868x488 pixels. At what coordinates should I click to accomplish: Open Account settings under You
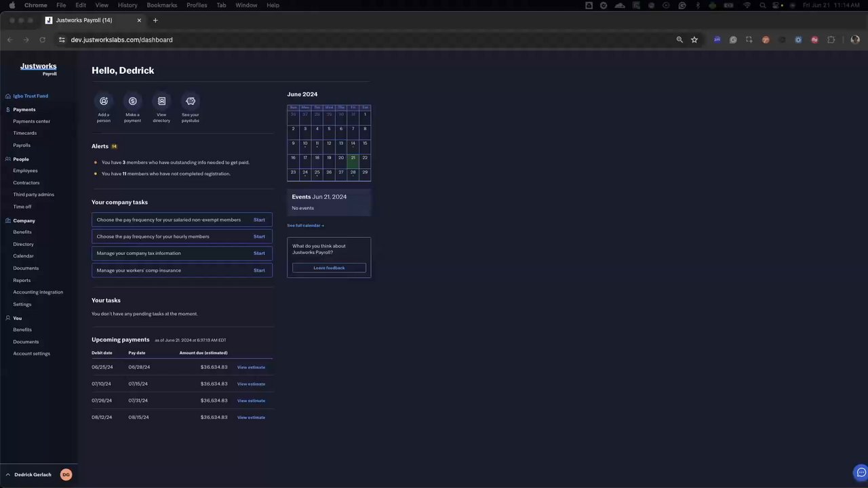[31, 354]
